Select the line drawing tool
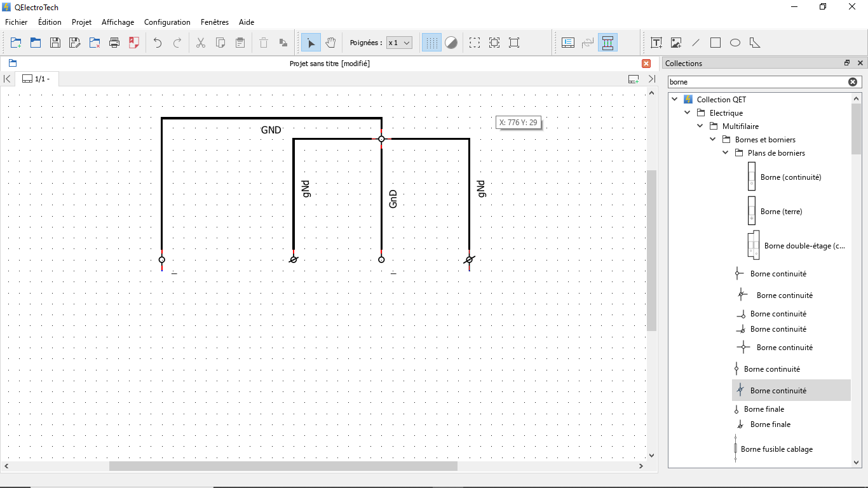This screenshot has height=488, width=868. tap(696, 43)
